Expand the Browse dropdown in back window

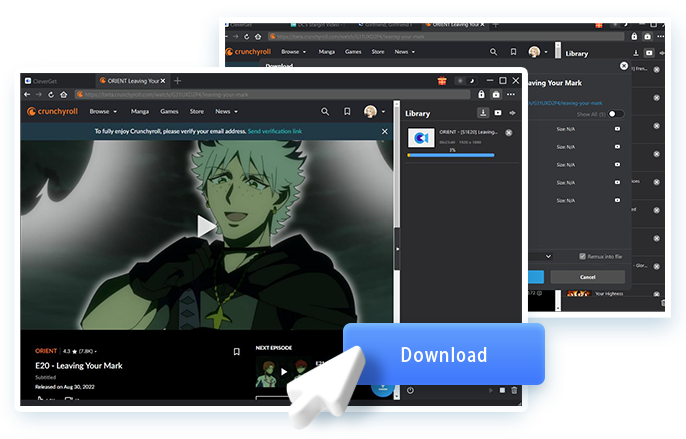coord(294,52)
